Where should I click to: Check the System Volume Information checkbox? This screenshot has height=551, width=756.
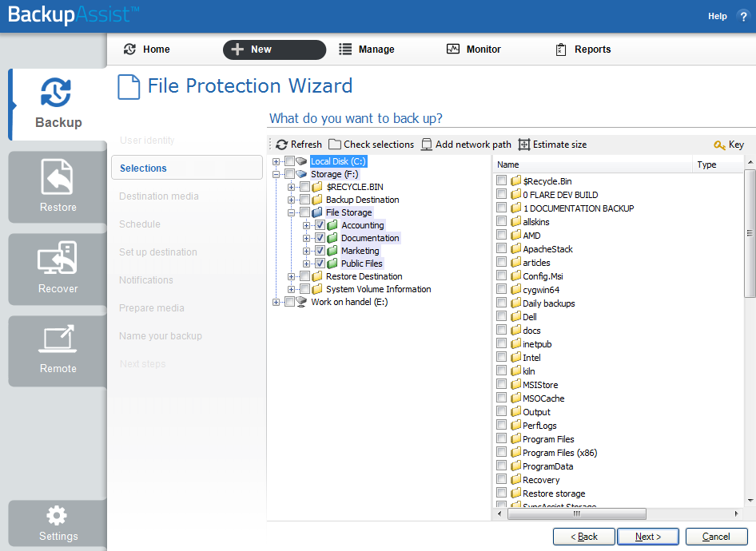(x=304, y=289)
